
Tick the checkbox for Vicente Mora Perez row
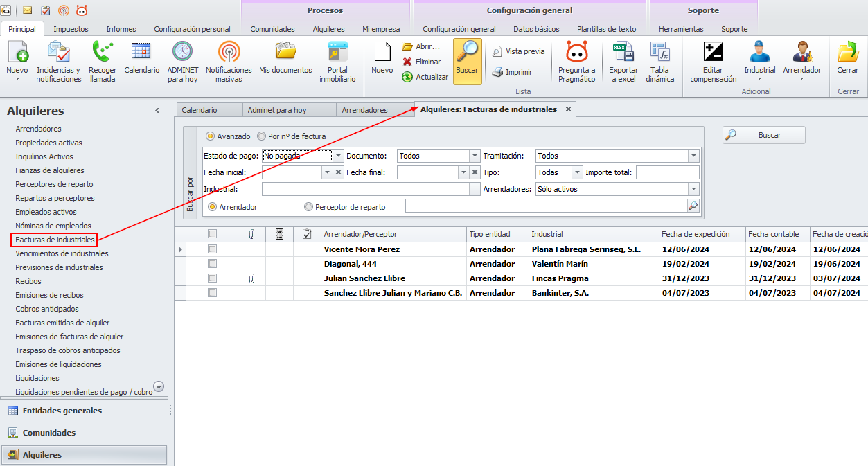213,249
